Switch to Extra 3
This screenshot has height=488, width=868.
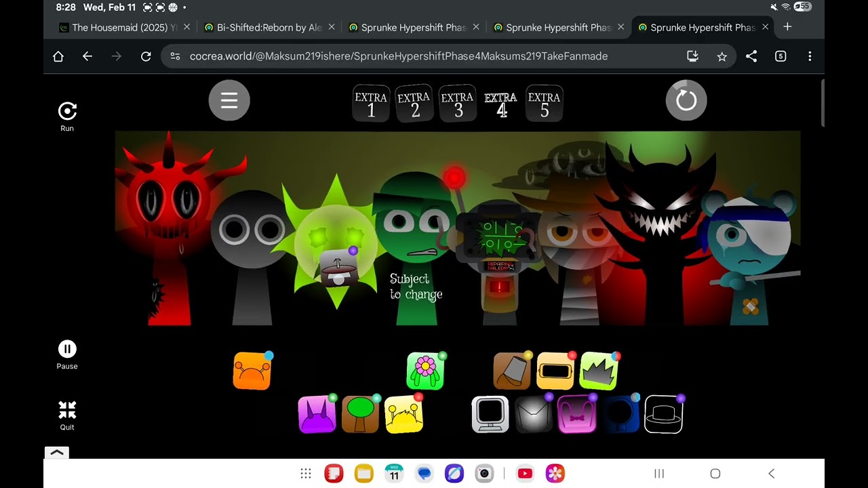click(458, 104)
